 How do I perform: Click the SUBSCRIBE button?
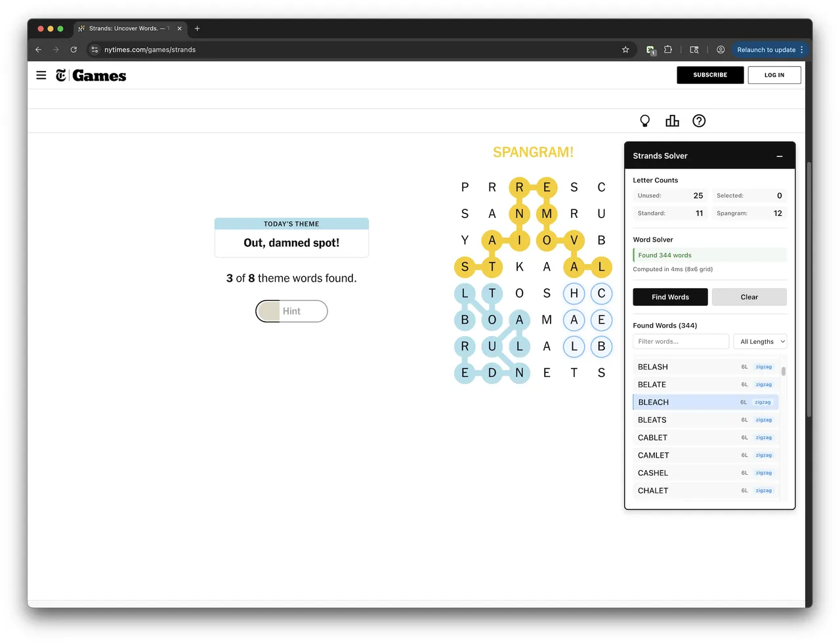710,75
